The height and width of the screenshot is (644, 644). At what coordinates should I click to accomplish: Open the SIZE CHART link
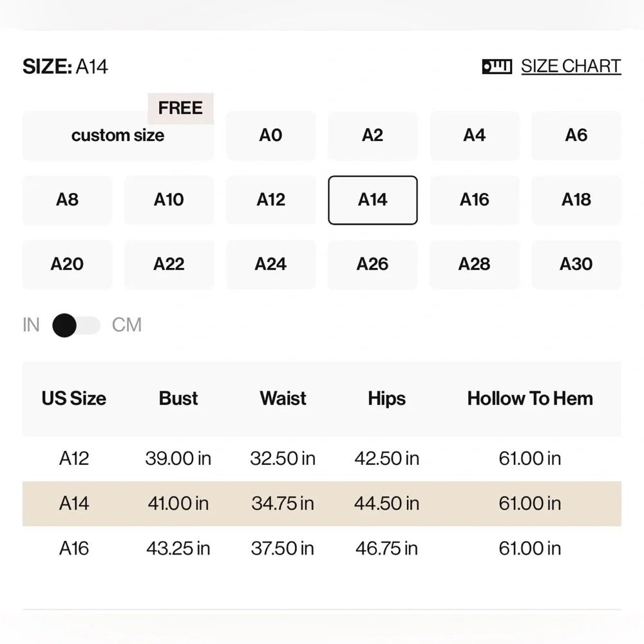(x=571, y=66)
